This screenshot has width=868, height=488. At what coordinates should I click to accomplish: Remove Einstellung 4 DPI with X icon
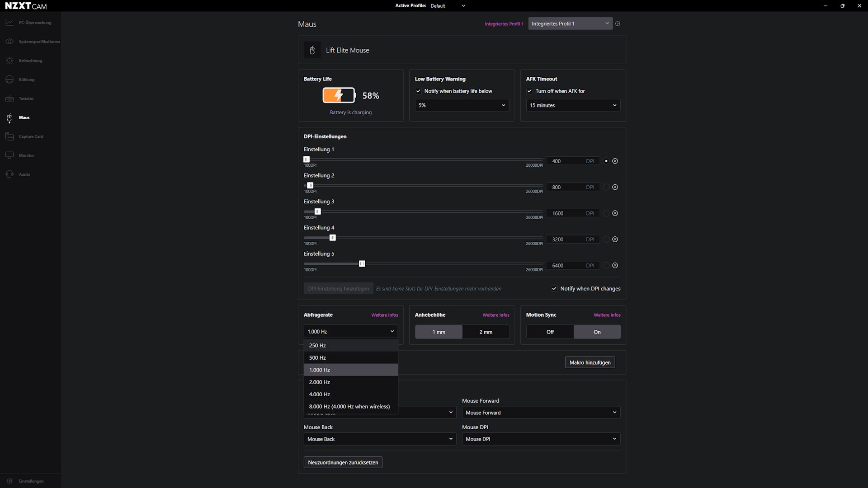[x=615, y=239]
